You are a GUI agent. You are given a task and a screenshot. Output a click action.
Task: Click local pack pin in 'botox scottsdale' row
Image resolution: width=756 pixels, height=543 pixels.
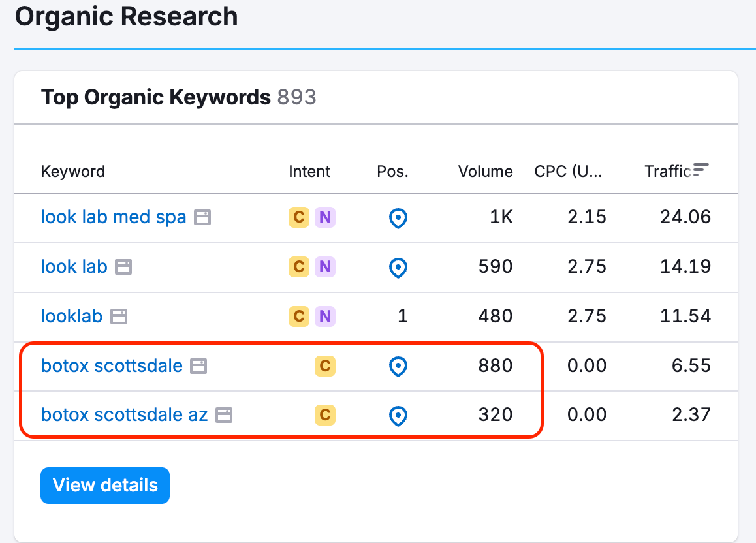[398, 367]
